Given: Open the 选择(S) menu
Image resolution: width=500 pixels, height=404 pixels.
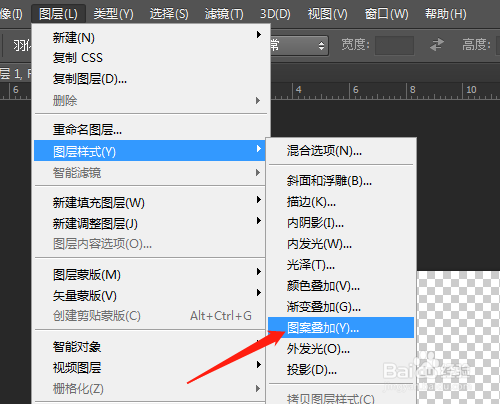Looking at the screenshot, I should tap(169, 14).
